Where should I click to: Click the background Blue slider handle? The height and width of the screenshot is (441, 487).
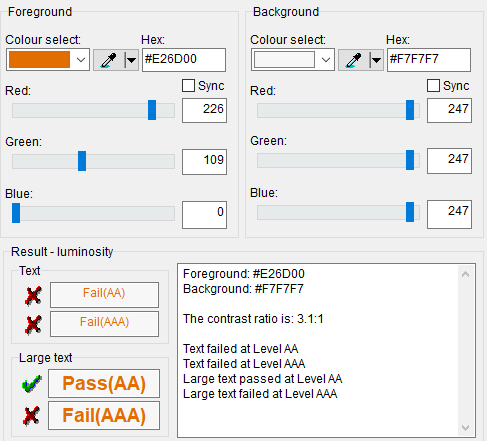click(410, 212)
